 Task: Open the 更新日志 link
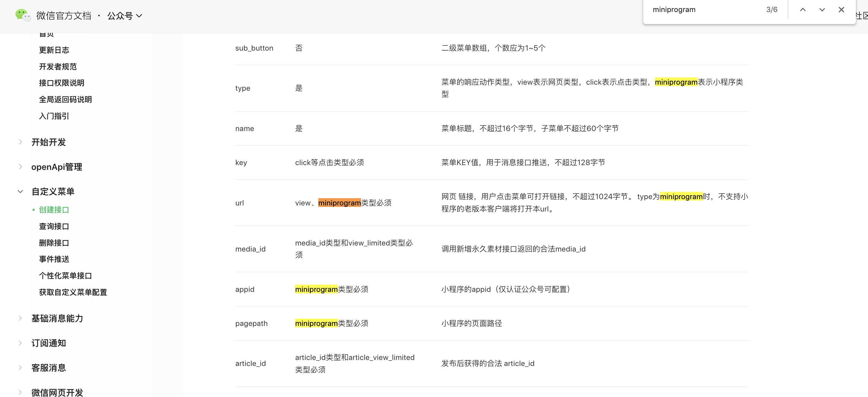(54, 50)
